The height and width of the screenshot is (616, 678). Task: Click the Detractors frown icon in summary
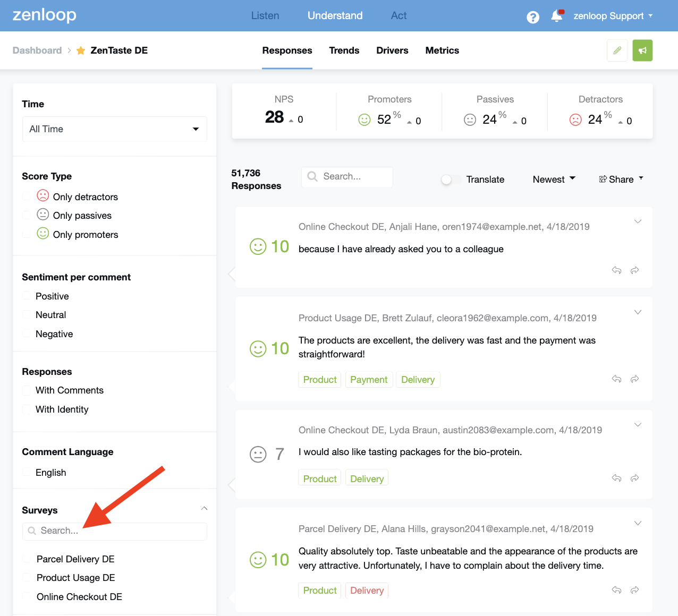[x=575, y=120]
